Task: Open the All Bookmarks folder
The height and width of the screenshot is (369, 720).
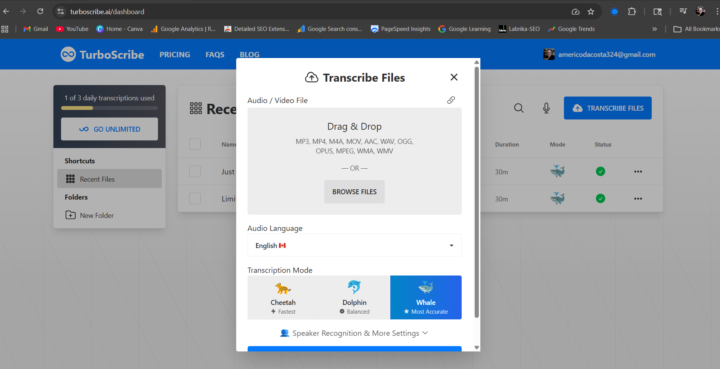Action: click(696, 28)
